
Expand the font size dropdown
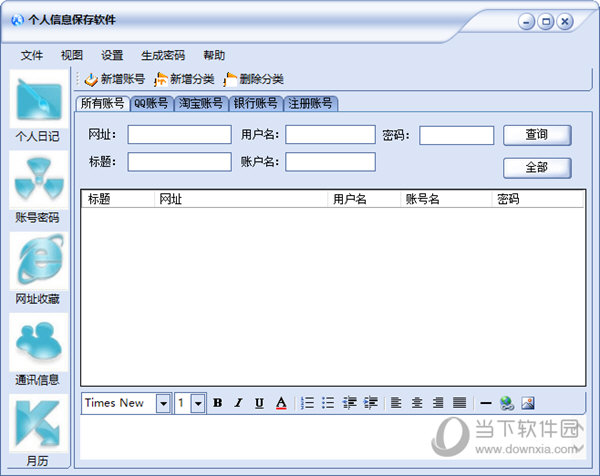pyautogui.click(x=198, y=403)
